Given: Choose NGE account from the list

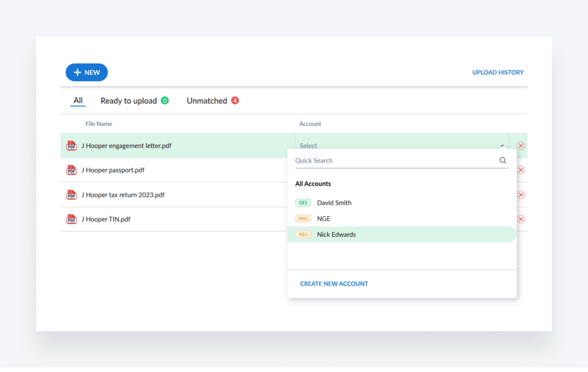Looking at the screenshot, I should pos(323,219).
